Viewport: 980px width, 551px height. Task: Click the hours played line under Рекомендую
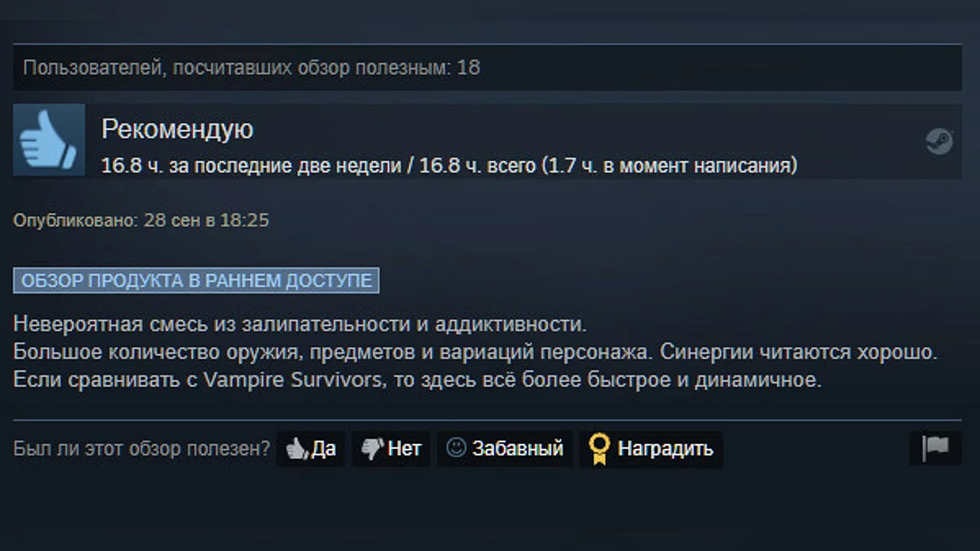click(449, 166)
